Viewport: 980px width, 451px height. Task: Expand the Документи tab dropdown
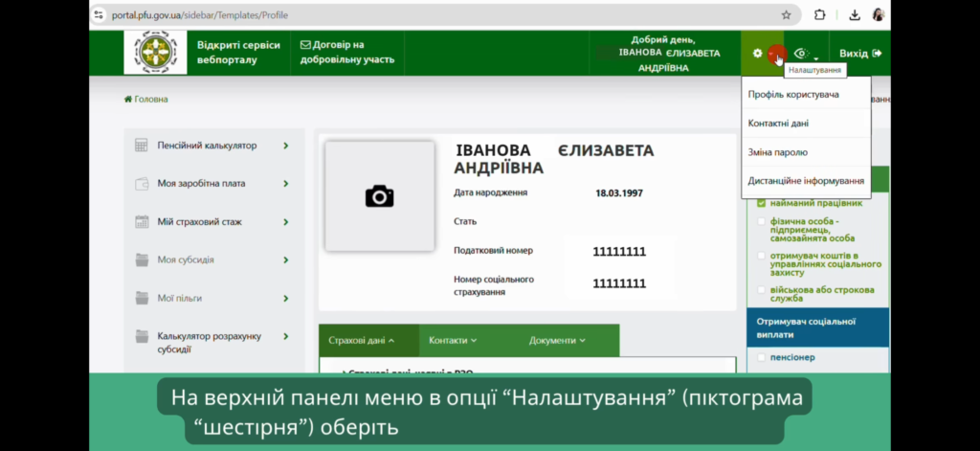click(557, 340)
